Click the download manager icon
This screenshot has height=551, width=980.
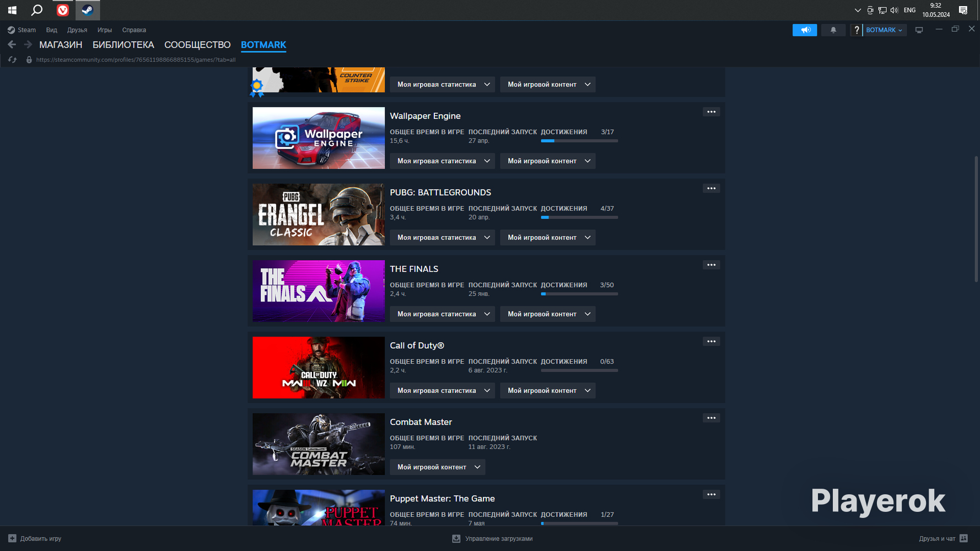pyautogui.click(x=456, y=538)
